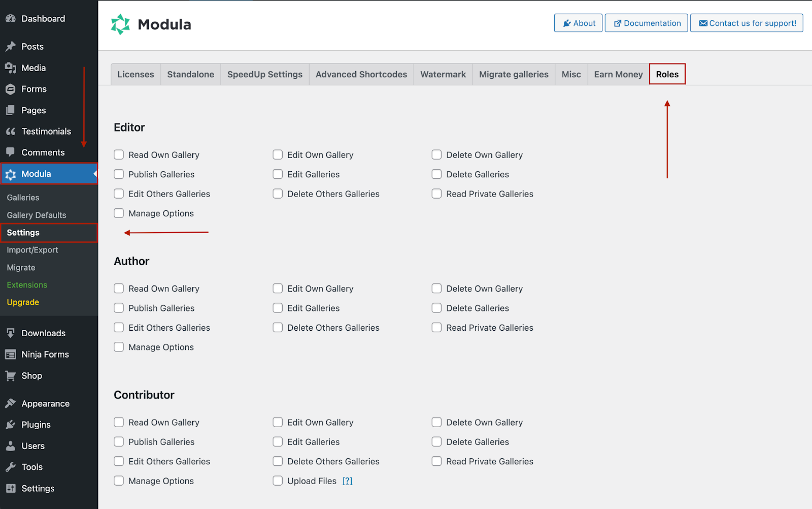Toggle Editor Manage Options checkbox
This screenshot has height=509, width=812.
click(x=119, y=213)
